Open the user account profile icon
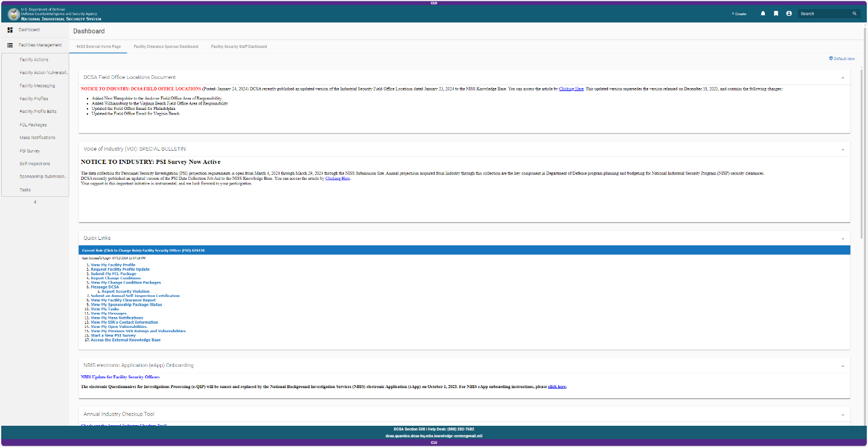 tap(789, 13)
